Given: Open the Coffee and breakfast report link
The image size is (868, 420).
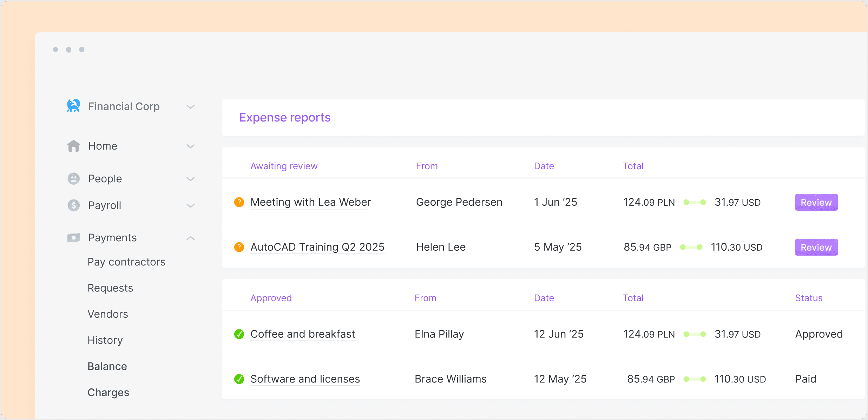Looking at the screenshot, I should coord(303,334).
